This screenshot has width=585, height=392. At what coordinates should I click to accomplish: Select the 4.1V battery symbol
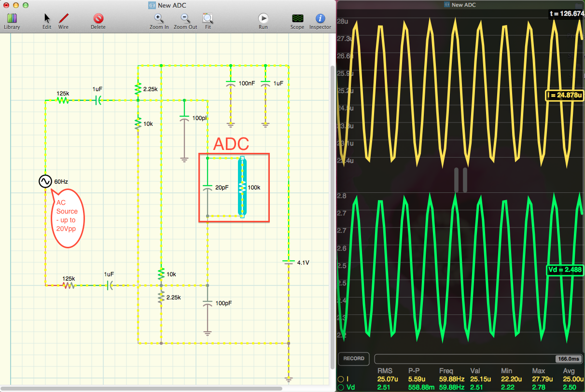coord(288,262)
